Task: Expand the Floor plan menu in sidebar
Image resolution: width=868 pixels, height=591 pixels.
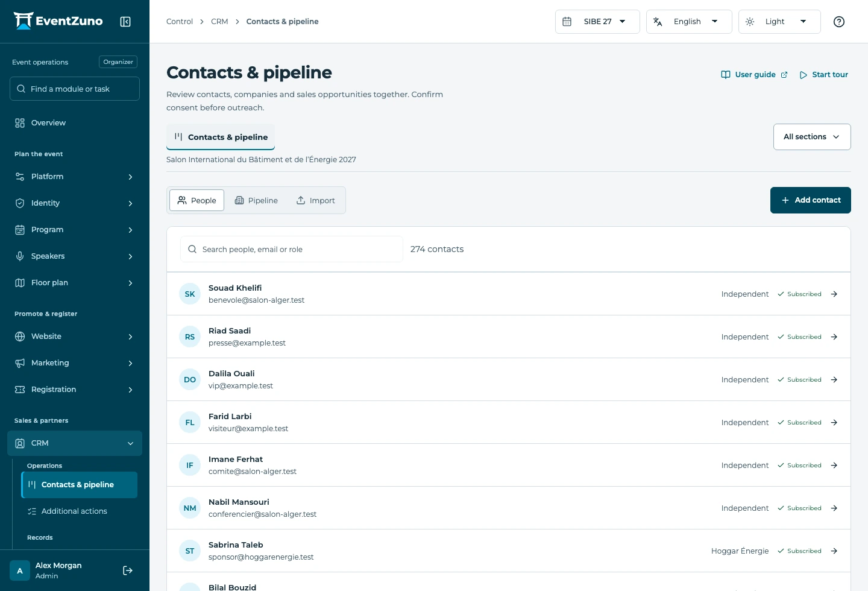Action: pyautogui.click(x=75, y=283)
